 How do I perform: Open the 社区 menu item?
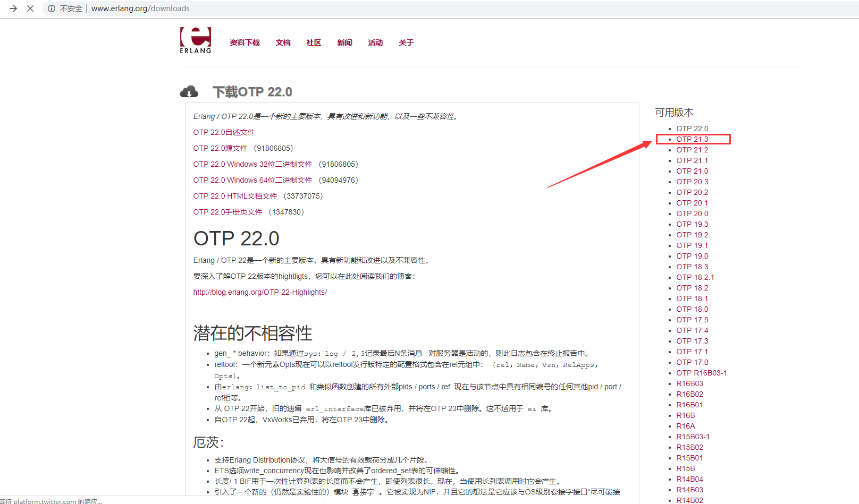point(314,42)
